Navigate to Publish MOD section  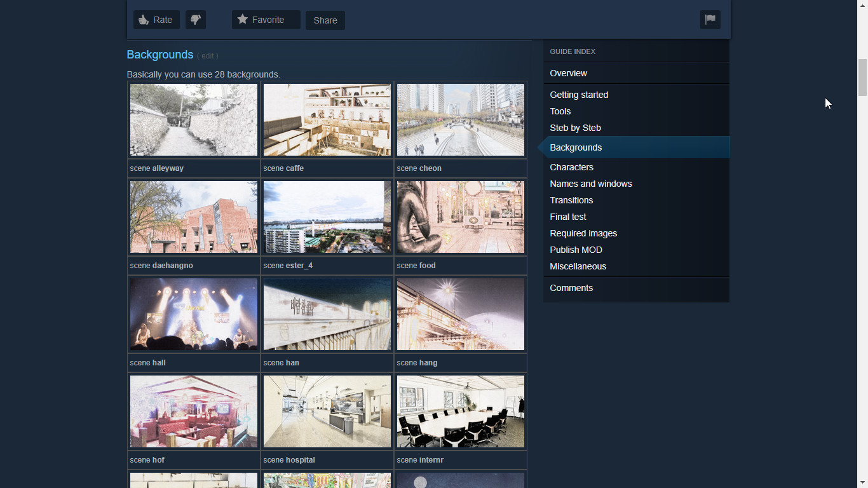click(576, 250)
